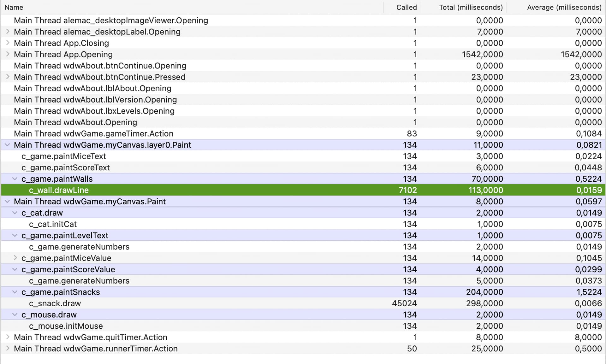The image size is (606, 364).
Task: Collapse the c_game.paintSnacks row
Action: pyautogui.click(x=15, y=292)
